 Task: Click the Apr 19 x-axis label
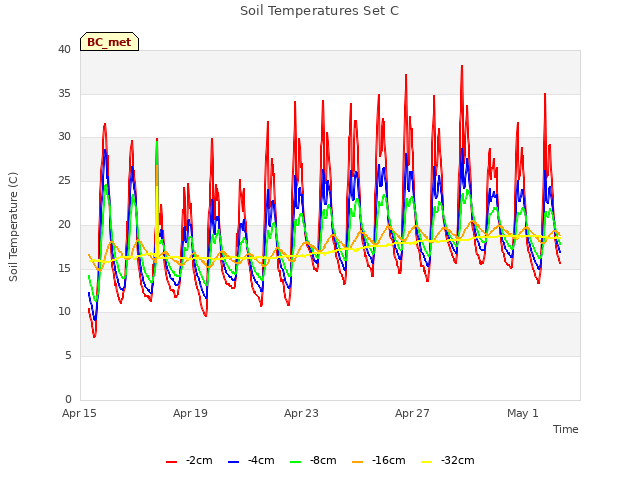[x=190, y=413]
